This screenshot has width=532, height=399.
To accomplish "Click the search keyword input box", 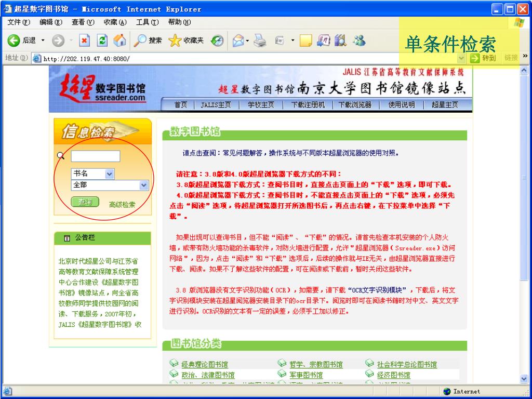I will click(x=96, y=156).
